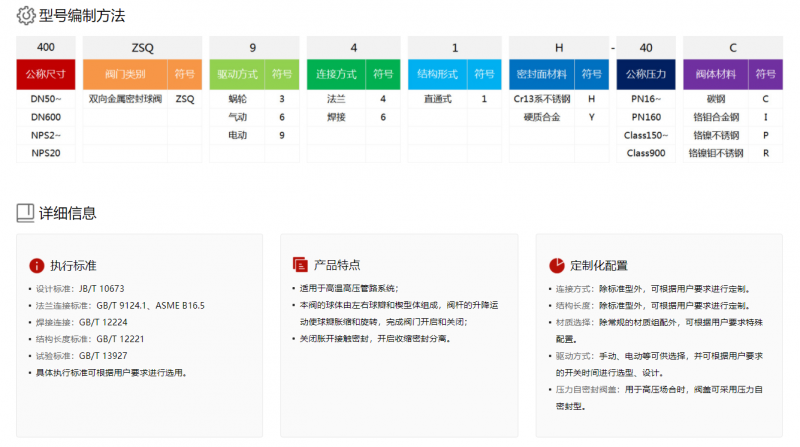Click the 400 model code cell
This screenshot has height=447, width=800.
pyautogui.click(x=46, y=47)
